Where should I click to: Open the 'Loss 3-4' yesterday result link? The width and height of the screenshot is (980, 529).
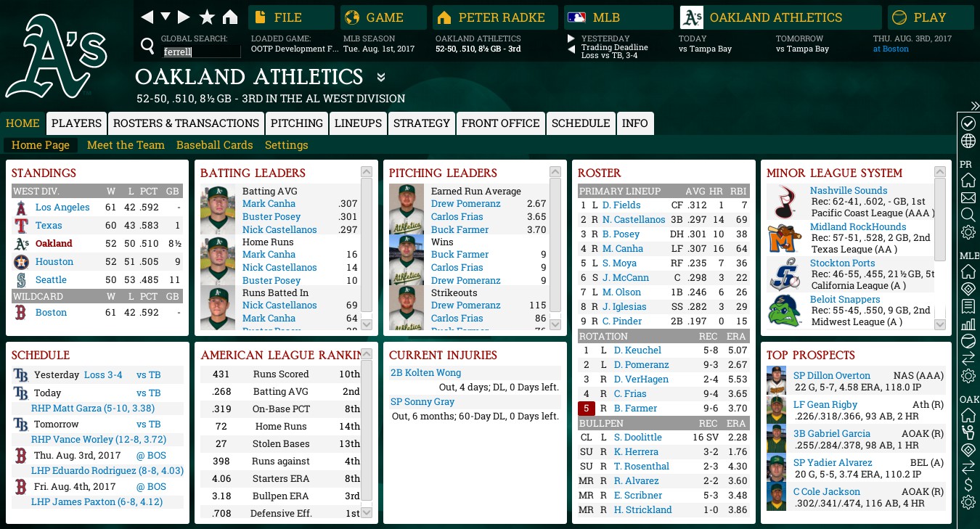tap(103, 375)
